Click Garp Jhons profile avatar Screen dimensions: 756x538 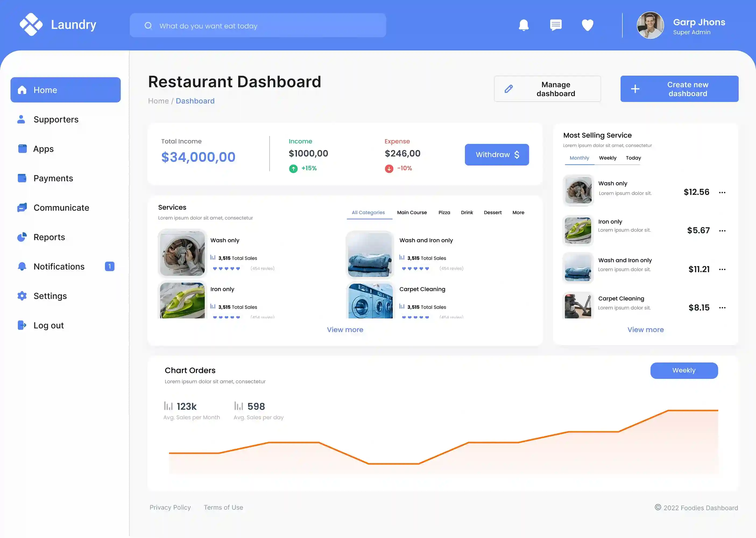point(650,26)
